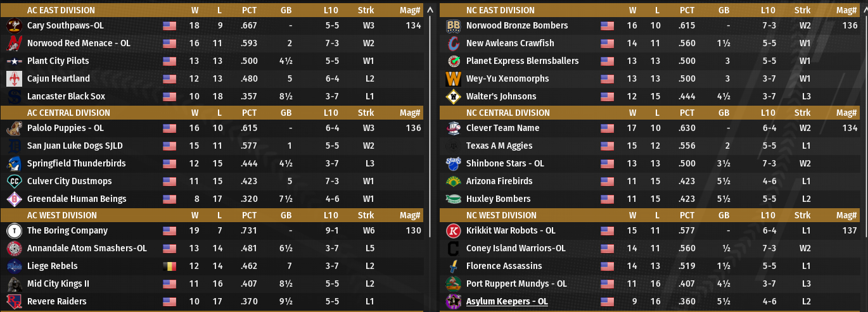868x312 pixels.
Task: Go to the Planet Express Blernsballers team
Action: coord(522,61)
